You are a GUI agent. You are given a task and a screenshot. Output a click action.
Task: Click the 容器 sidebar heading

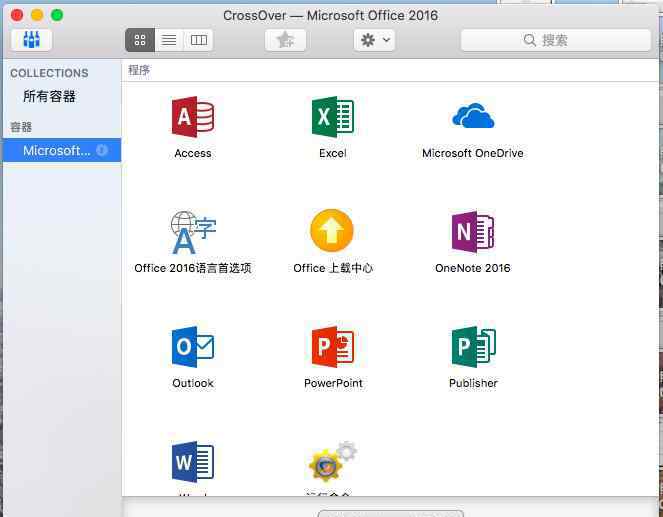tap(21, 127)
